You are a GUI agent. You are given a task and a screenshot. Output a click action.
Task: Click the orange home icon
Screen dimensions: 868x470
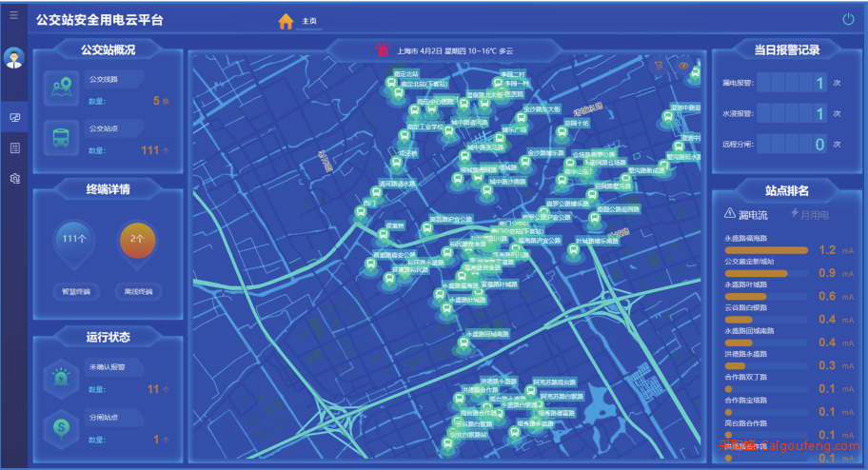click(286, 21)
